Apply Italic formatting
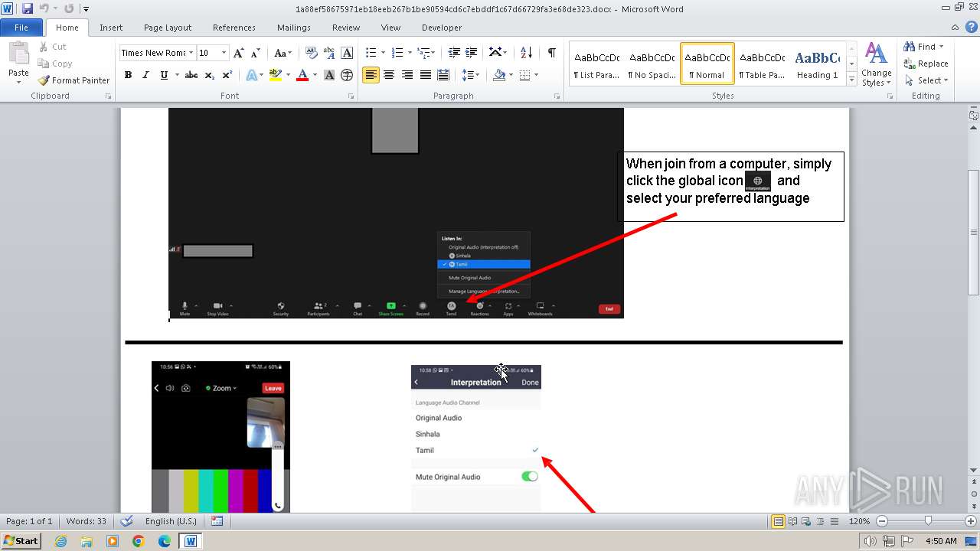The height and width of the screenshot is (551, 980). pyautogui.click(x=145, y=75)
